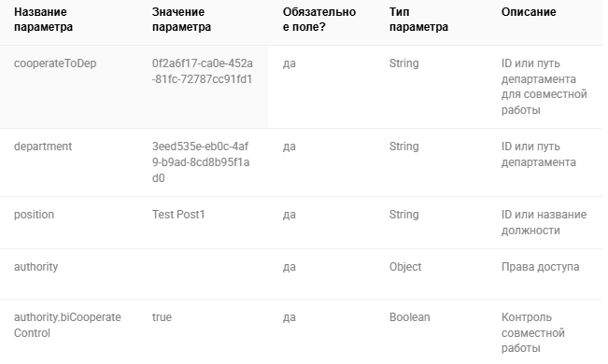Click the Object type in authority row
608x364 pixels.
click(405, 267)
